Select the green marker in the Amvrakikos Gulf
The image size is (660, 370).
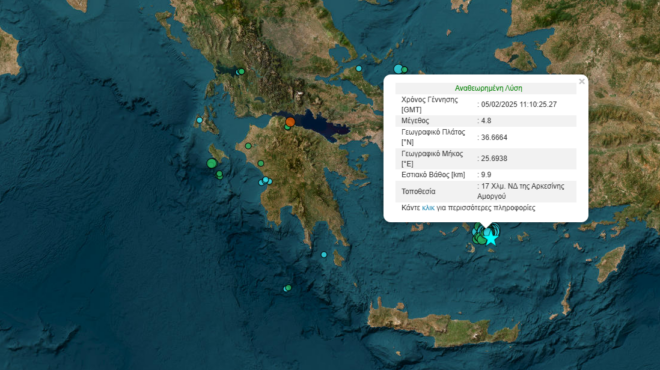[x=242, y=72]
